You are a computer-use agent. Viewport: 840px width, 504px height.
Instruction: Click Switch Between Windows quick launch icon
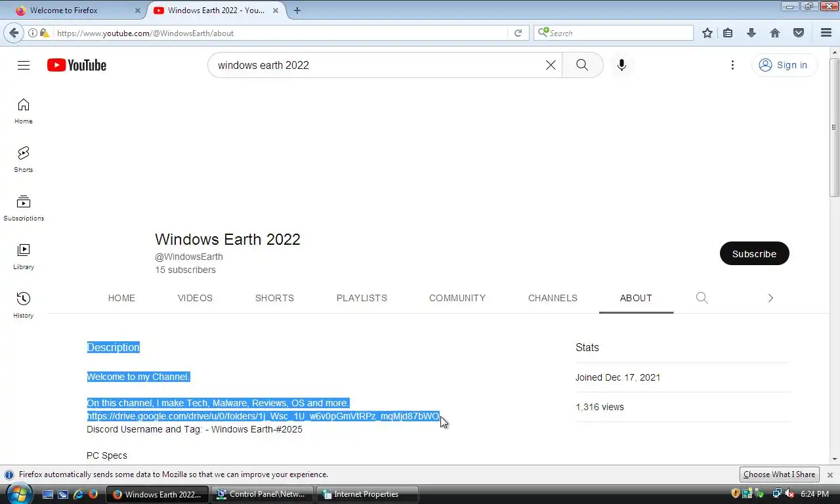63,494
